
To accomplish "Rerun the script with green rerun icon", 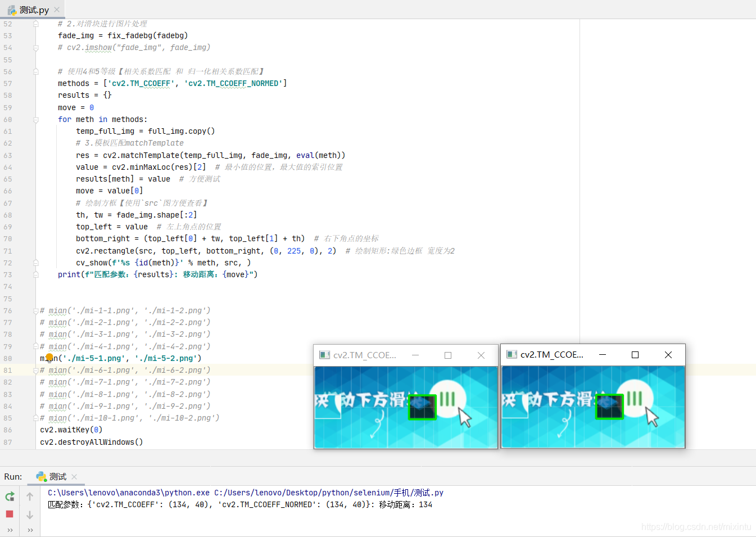I will coord(10,497).
